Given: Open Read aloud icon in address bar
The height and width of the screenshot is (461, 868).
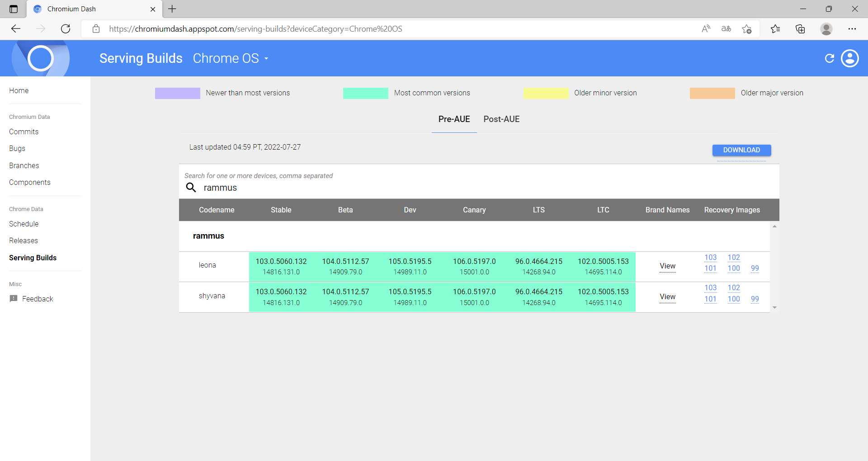Looking at the screenshot, I should click(x=706, y=29).
